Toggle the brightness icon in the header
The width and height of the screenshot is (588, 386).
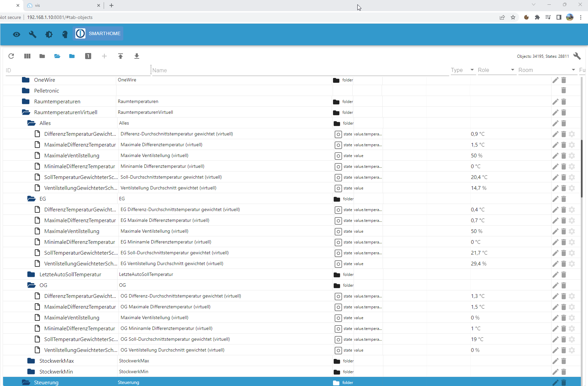[x=49, y=34]
